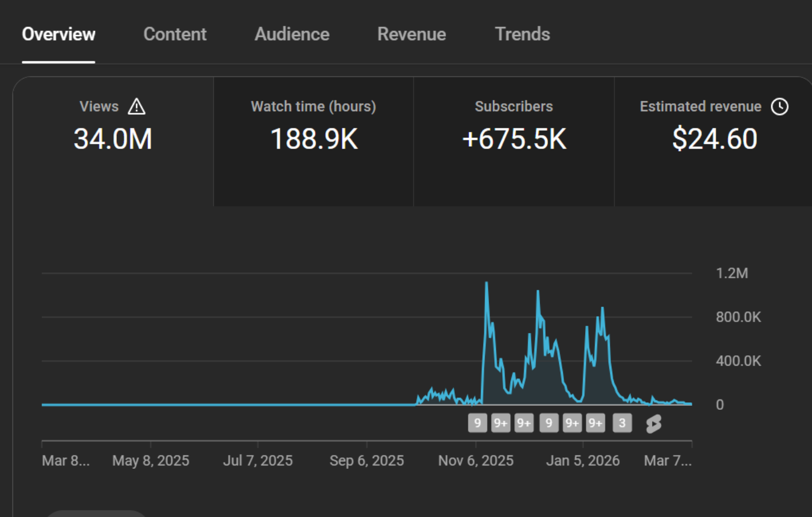
Task: Click the Overview tab
Action: point(58,34)
